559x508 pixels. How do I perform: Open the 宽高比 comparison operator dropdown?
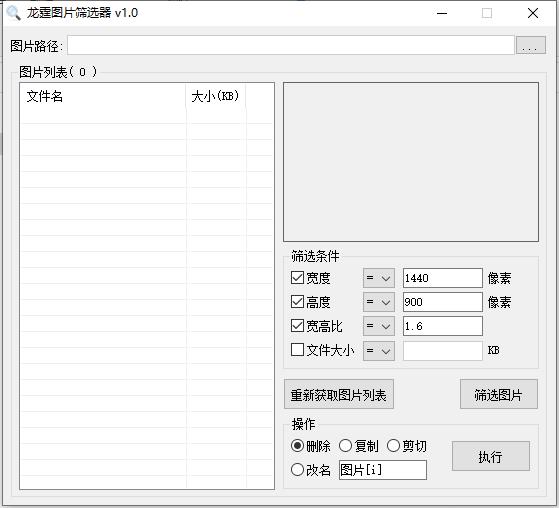pos(379,326)
